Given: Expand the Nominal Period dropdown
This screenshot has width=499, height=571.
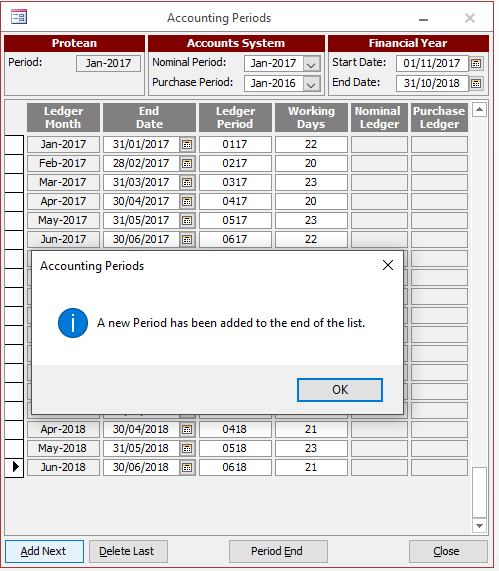Looking at the screenshot, I should point(311,64).
